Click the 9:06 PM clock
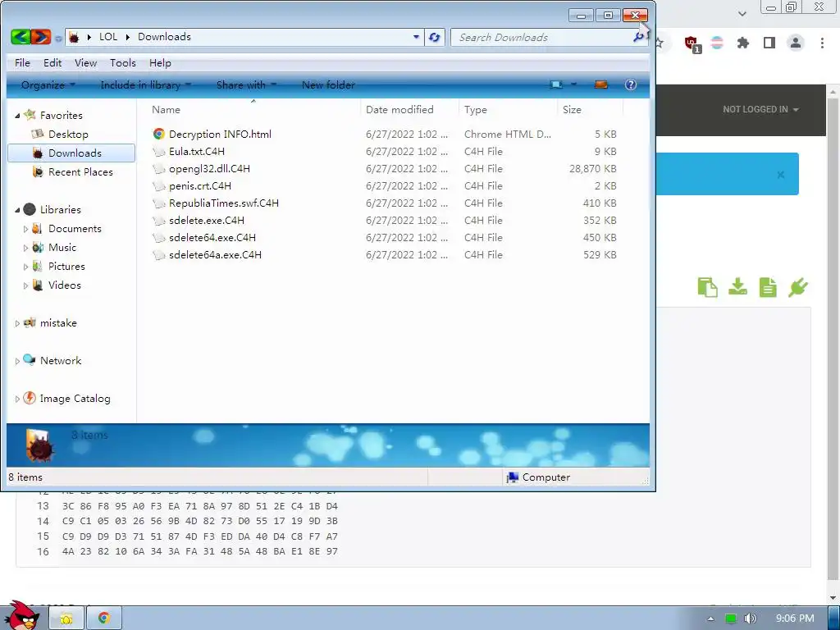Screen dimensions: 840x630 pyautogui.click(x=795, y=619)
